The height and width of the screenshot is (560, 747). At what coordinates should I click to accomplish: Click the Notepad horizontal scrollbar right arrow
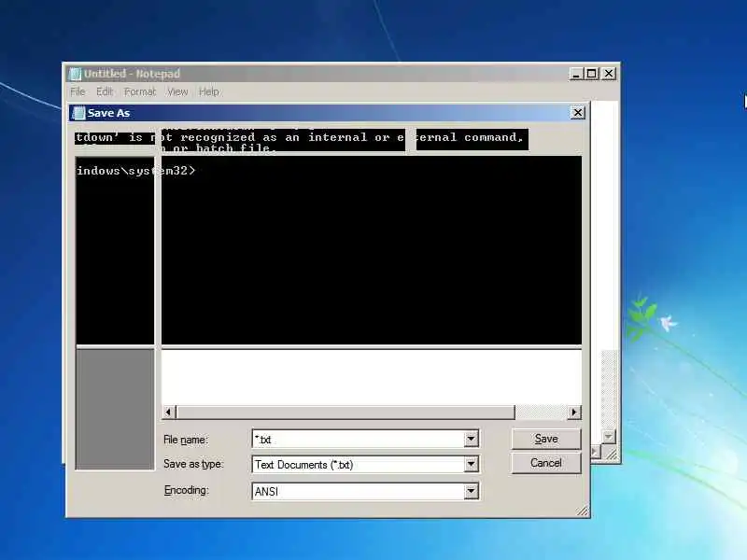[x=596, y=451]
